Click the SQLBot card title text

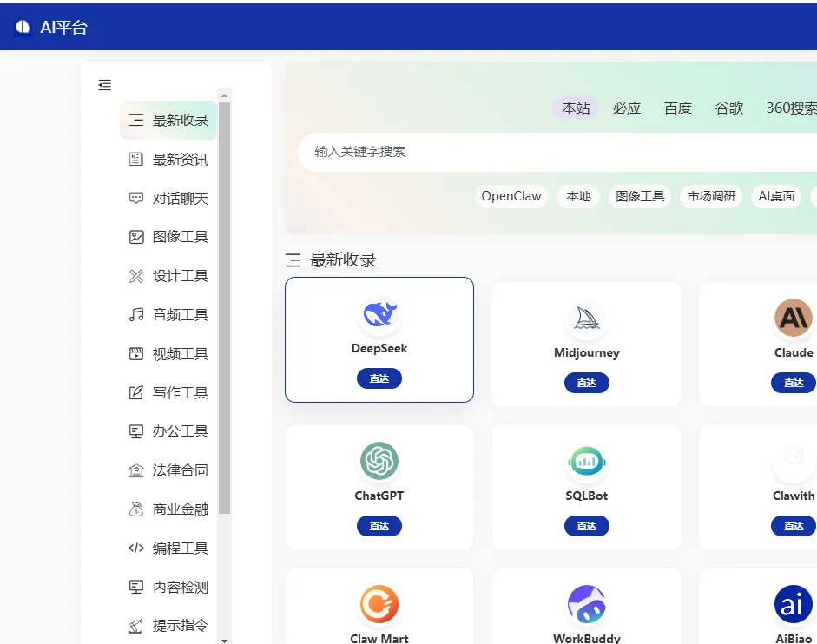tap(587, 496)
